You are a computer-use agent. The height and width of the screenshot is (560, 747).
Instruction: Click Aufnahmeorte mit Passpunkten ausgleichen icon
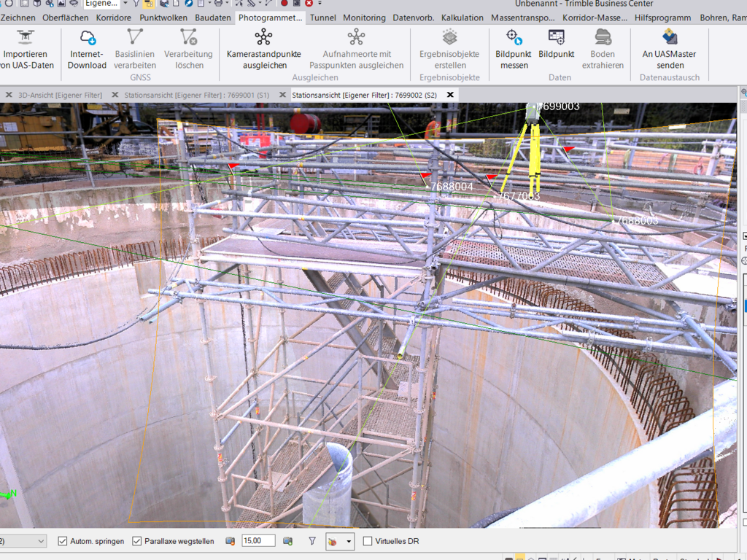pyautogui.click(x=356, y=36)
